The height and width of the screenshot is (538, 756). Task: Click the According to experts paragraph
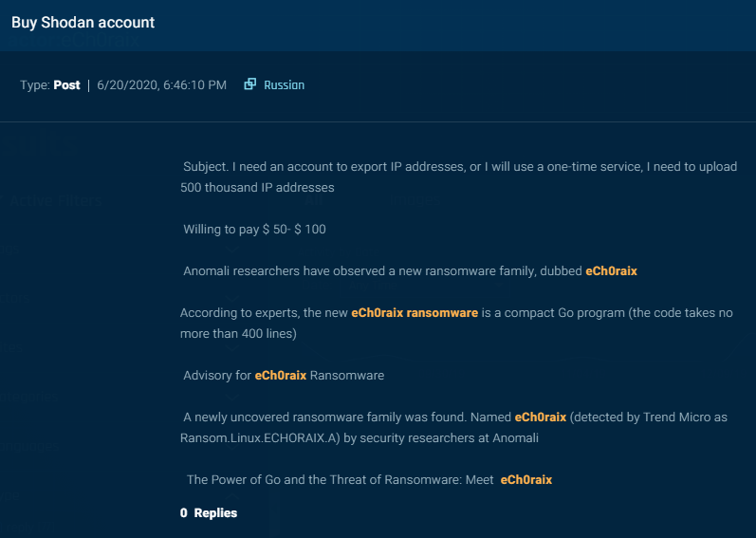click(x=456, y=323)
